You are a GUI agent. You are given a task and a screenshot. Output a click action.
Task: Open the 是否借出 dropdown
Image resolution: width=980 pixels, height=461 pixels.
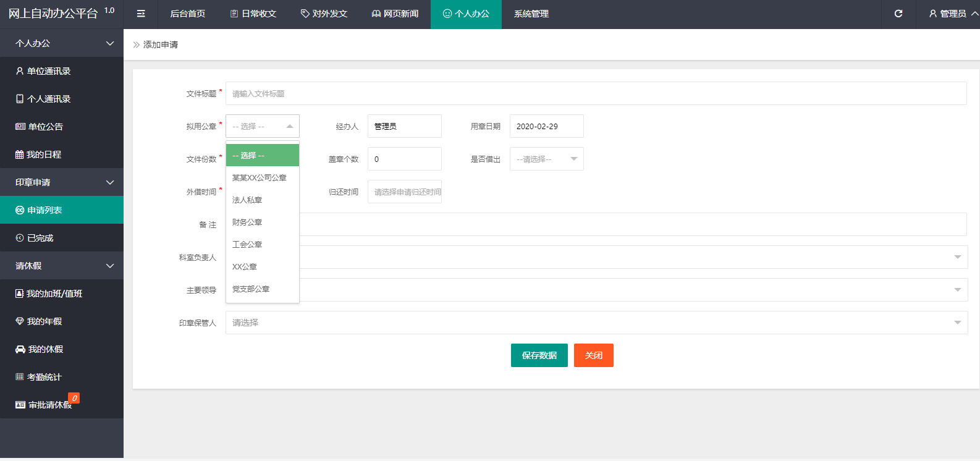546,159
